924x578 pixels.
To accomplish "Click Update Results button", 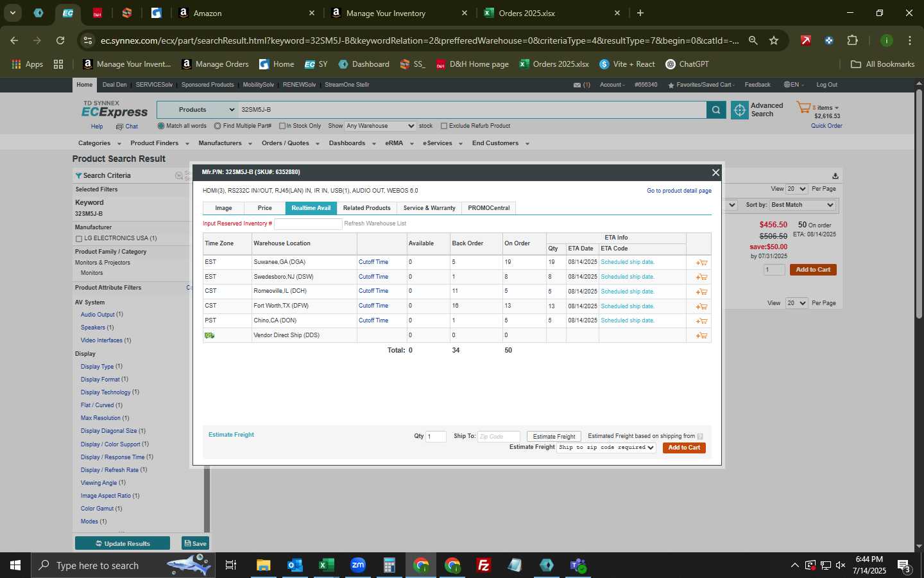I will [x=123, y=543].
